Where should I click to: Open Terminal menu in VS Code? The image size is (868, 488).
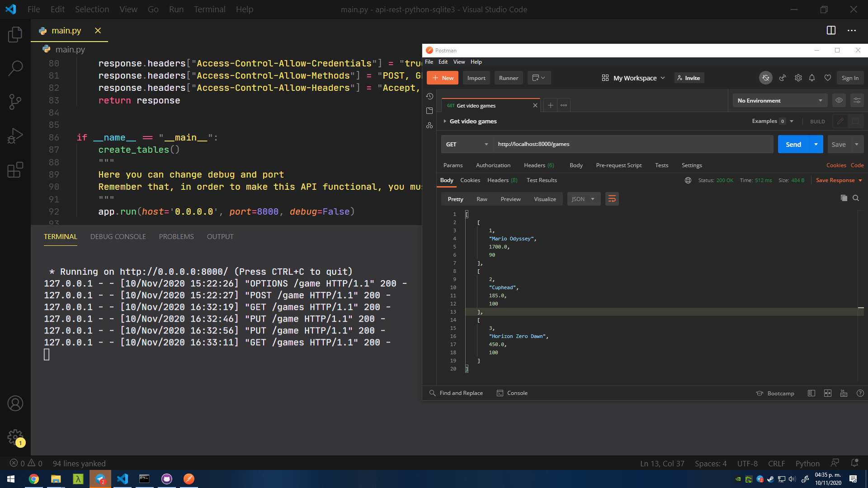tap(209, 9)
